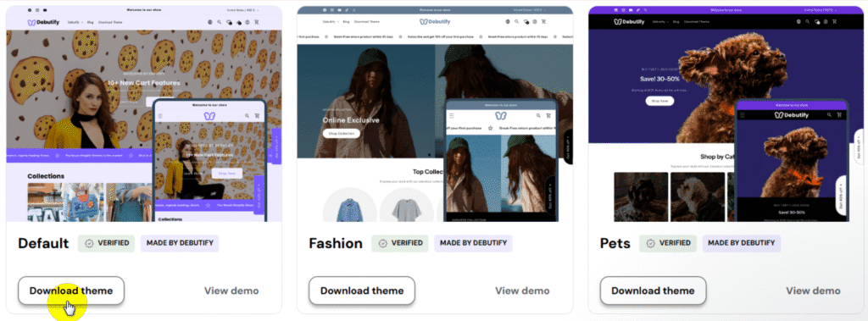Image resolution: width=868 pixels, height=321 pixels.
Task: Click the Default theme preview image
Action: [144, 113]
